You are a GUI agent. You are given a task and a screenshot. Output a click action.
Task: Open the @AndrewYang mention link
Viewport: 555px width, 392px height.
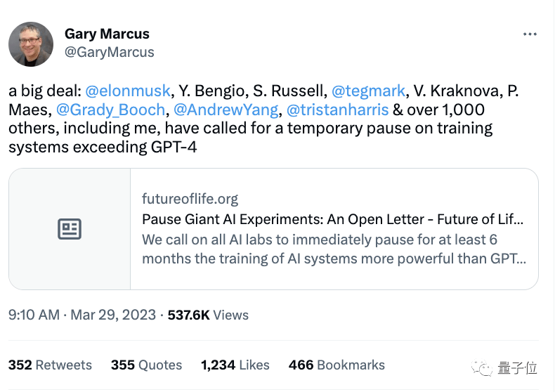[226, 110]
